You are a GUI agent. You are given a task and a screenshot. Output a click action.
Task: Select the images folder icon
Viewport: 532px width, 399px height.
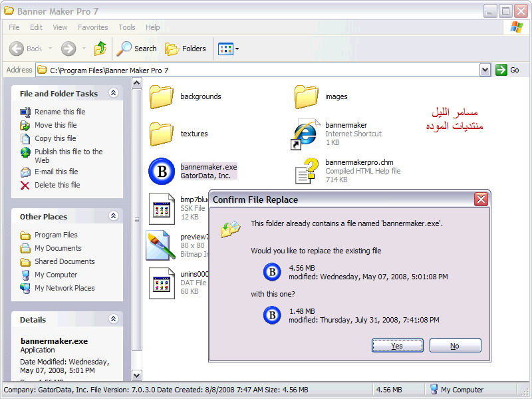(306, 96)
